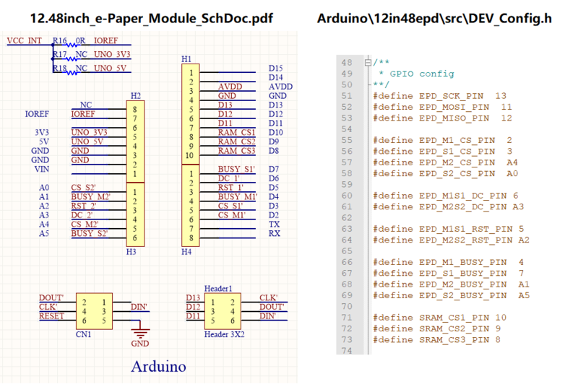Viewport: 578px width, 392px height.
Task: Click the EPD_S1_BUSY_PIN define line
Action: coord(448,274)
